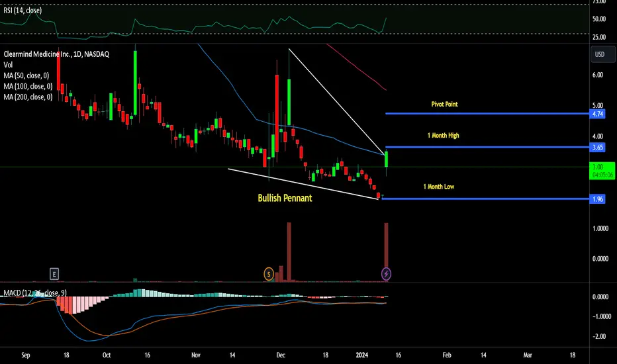
Task: Click the 1.96 price axis label
Action: click(x=597, y=199)
